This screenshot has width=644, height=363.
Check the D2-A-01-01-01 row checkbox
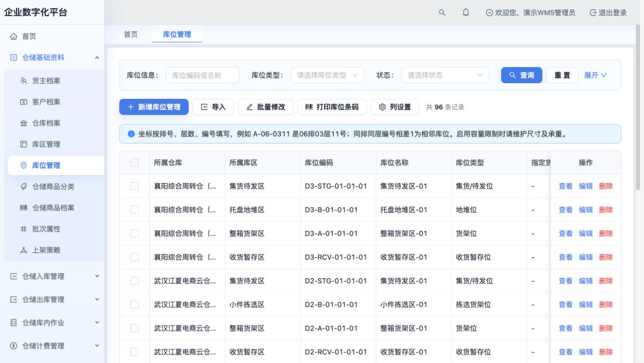click(134, 328)
